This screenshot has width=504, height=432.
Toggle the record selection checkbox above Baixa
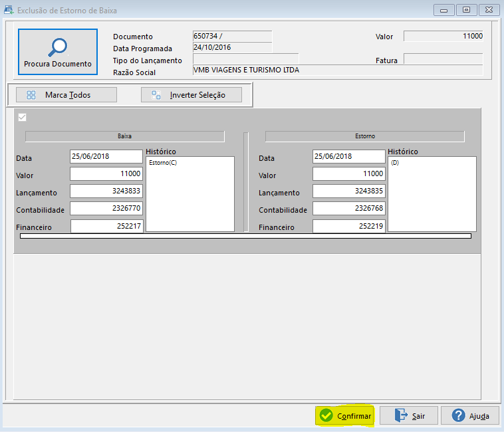pos(22,117)
